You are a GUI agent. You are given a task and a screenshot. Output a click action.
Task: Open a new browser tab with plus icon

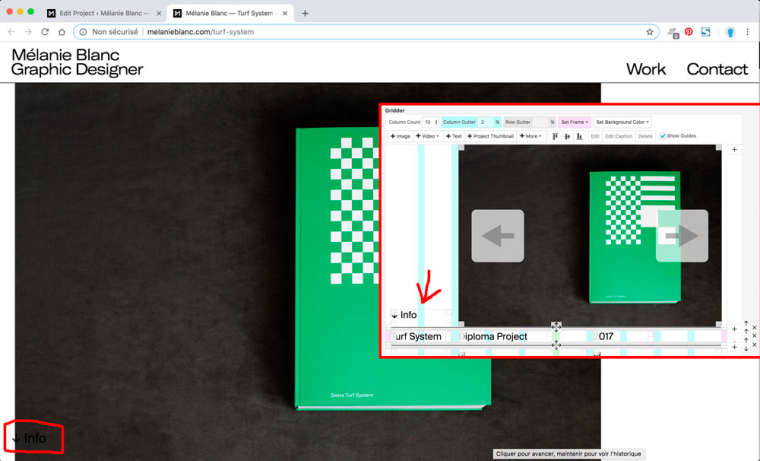coord(305,13)
